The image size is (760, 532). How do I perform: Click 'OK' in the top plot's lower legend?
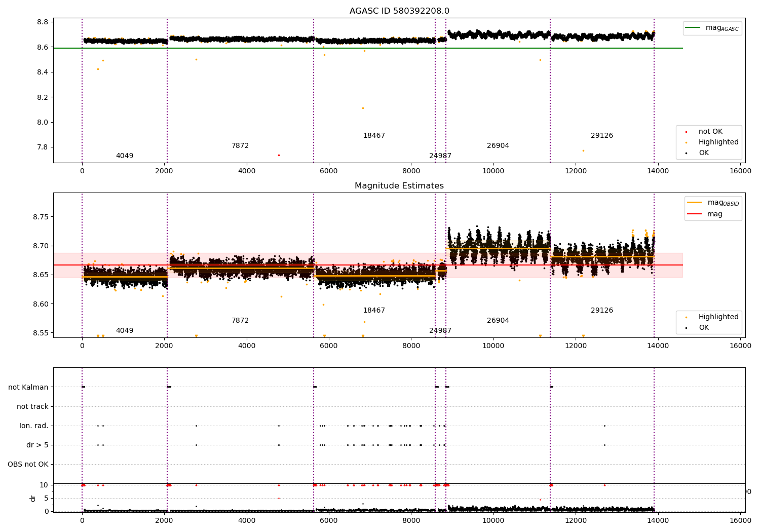tap(698, 153)
